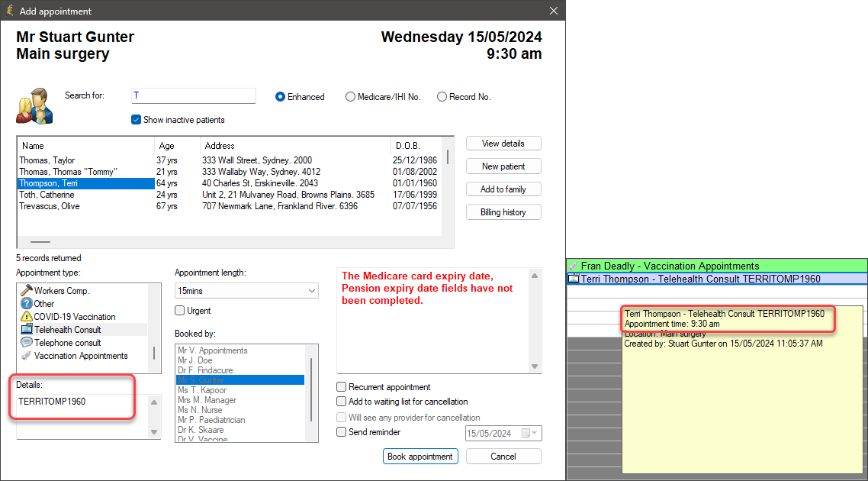Enable Recurrent appointment checkbox
Screen dimensions: 868x481
pos(342,387)
